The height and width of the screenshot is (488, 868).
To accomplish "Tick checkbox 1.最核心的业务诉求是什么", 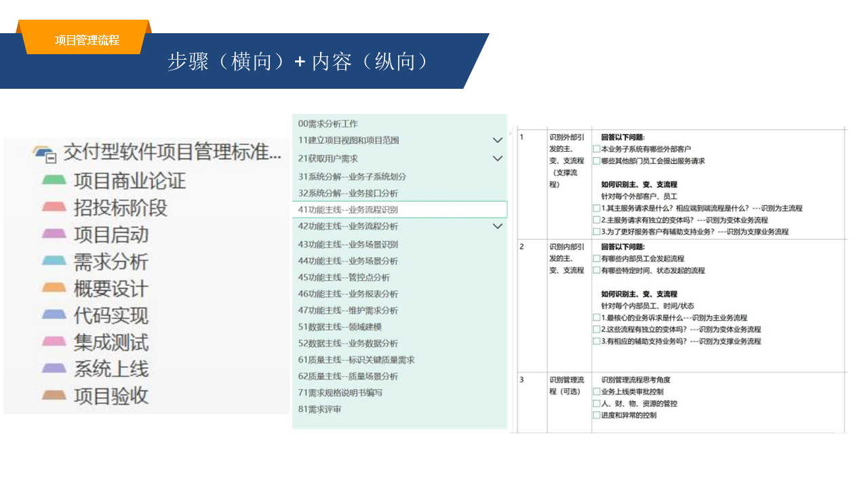I will [x=596, y=318].
